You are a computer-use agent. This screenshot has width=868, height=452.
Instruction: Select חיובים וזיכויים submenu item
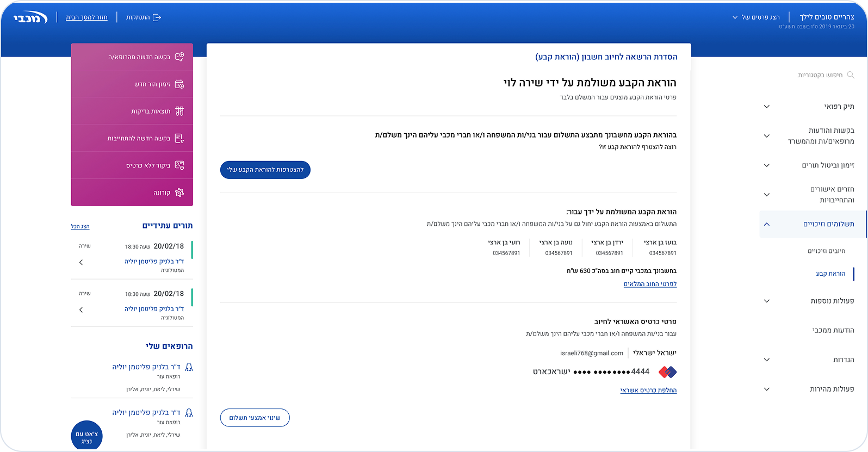826,251
